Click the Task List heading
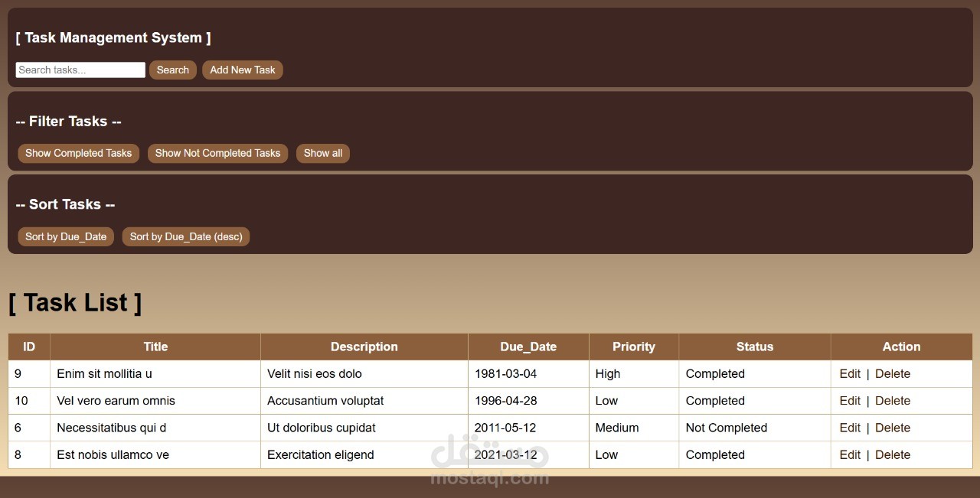 pos(75,302)
